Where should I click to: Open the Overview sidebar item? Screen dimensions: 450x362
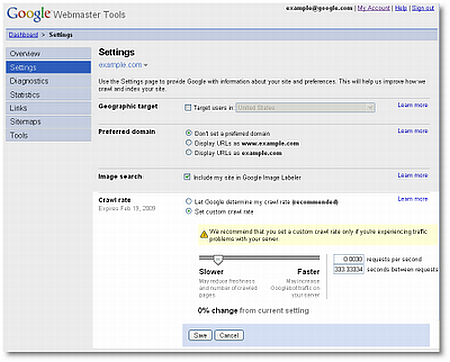coord(48,53)
